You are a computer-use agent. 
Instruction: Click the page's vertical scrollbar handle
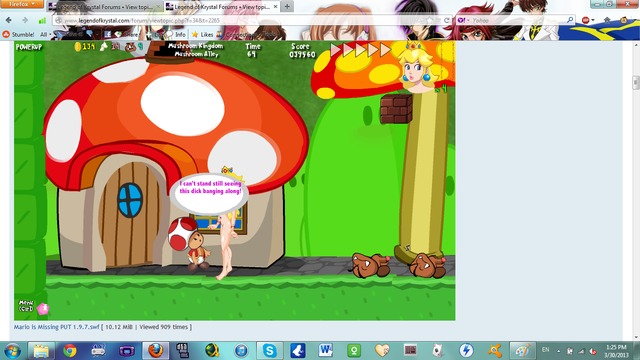point(636,82)
